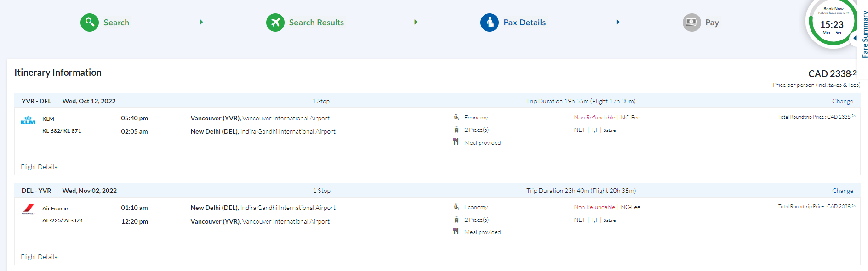Click Non Refundable label on the KLM flight
Viewport: 868px width, 271px height.
click(594, 118)
